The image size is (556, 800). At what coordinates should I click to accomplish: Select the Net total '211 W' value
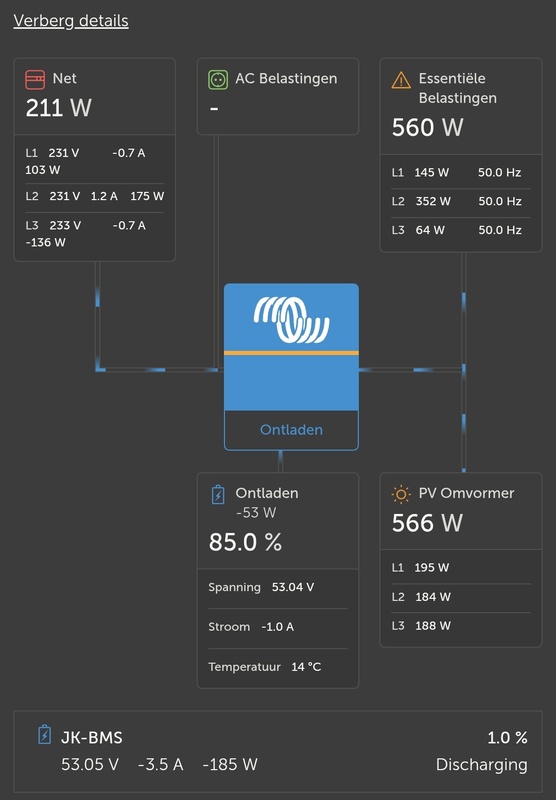coord(59,108)
